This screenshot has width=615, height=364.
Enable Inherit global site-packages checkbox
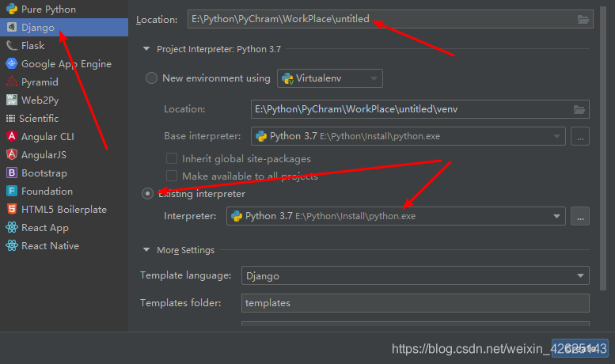[x=172, y=158]
